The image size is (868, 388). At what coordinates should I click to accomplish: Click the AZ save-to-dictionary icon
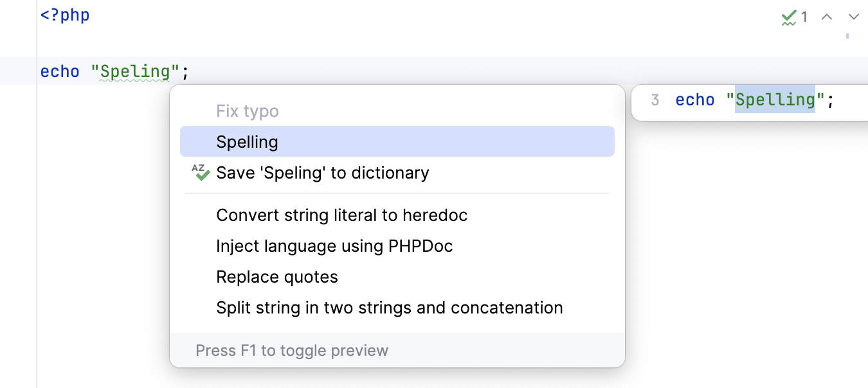[x=201, y=172]
